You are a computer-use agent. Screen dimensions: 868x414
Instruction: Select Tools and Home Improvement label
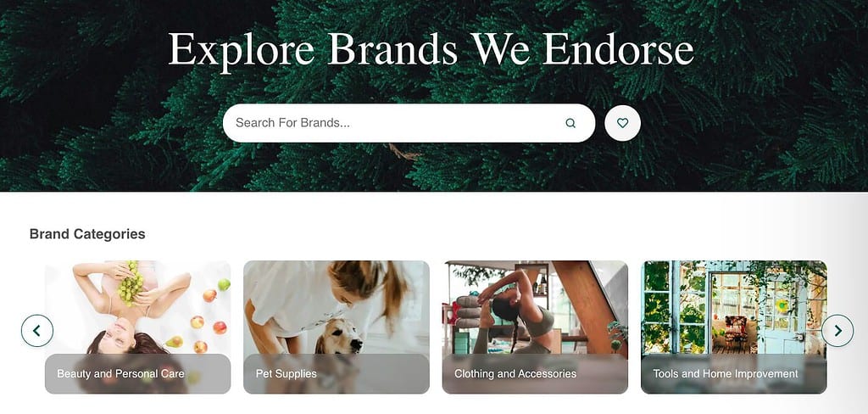pyautogui.click(x=726, y=373)
